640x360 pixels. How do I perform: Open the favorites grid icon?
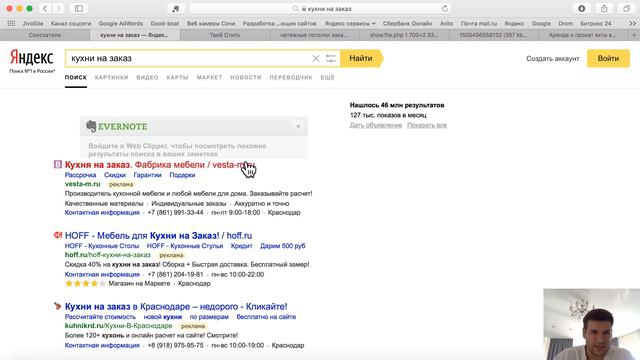11,24
